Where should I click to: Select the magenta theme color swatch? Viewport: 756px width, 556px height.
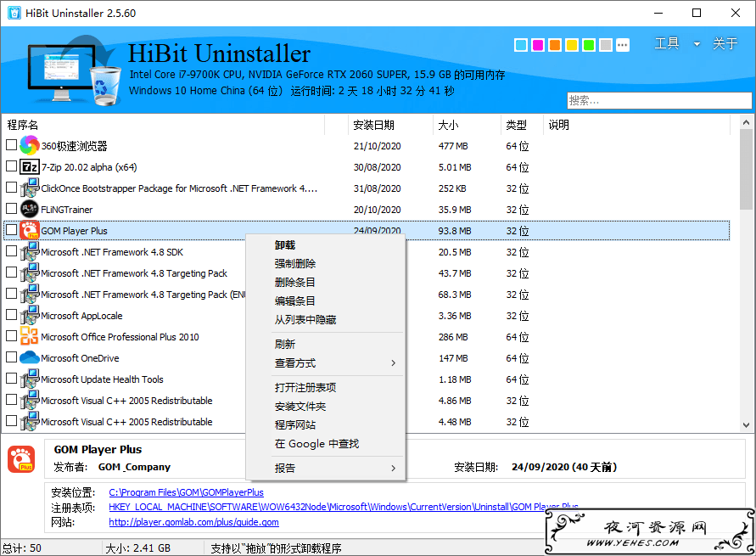click(538, 45)
